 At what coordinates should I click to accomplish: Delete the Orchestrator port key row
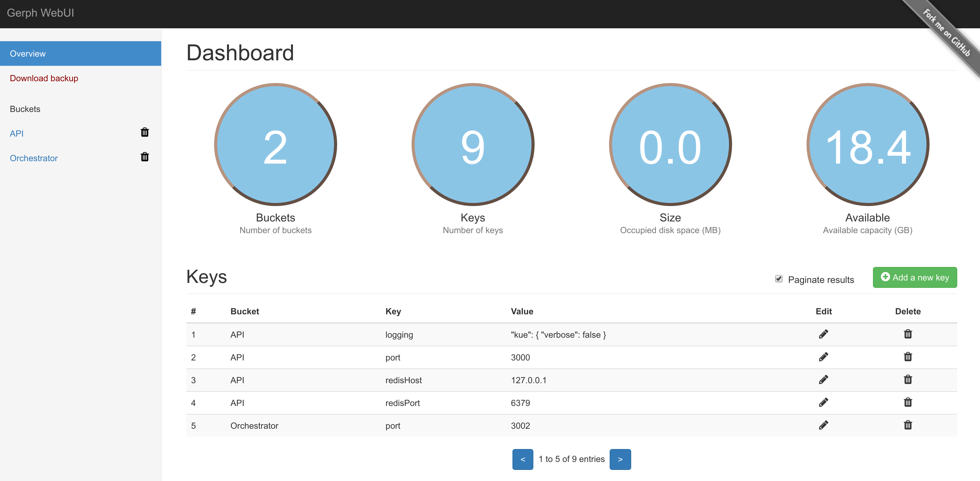908,425
